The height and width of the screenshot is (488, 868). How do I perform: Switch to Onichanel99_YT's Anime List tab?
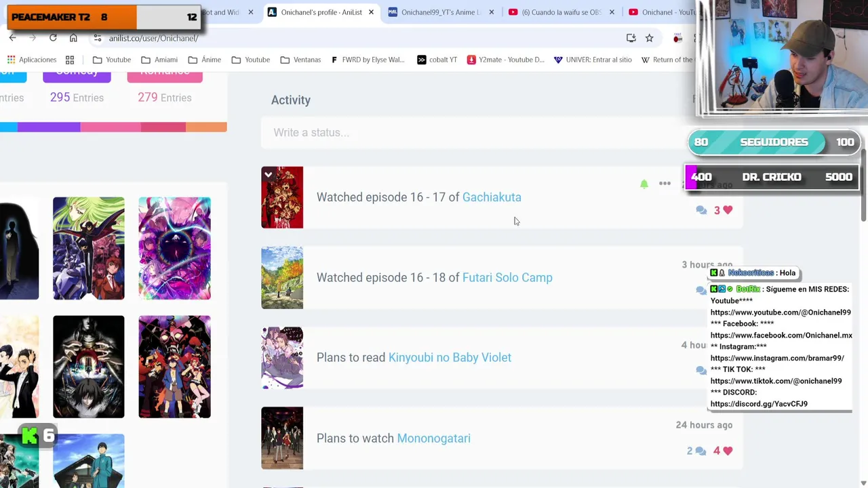coord(440,12)
